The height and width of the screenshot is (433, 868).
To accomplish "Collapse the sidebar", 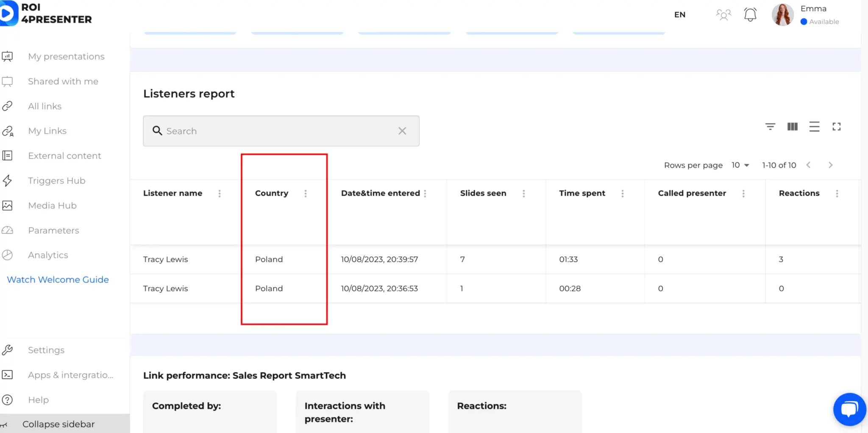I will (58, 424).
